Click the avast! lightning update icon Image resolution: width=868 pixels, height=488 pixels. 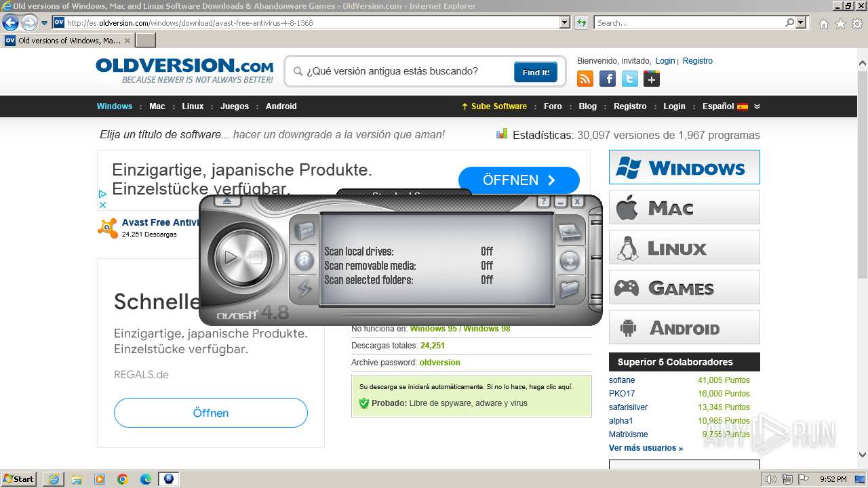[x=304, y=289]
